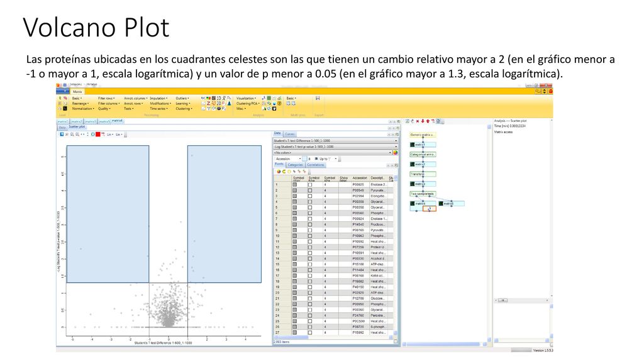
Task: Click the blue triangle icon in ribbon
Action: [x=229, y=104]
